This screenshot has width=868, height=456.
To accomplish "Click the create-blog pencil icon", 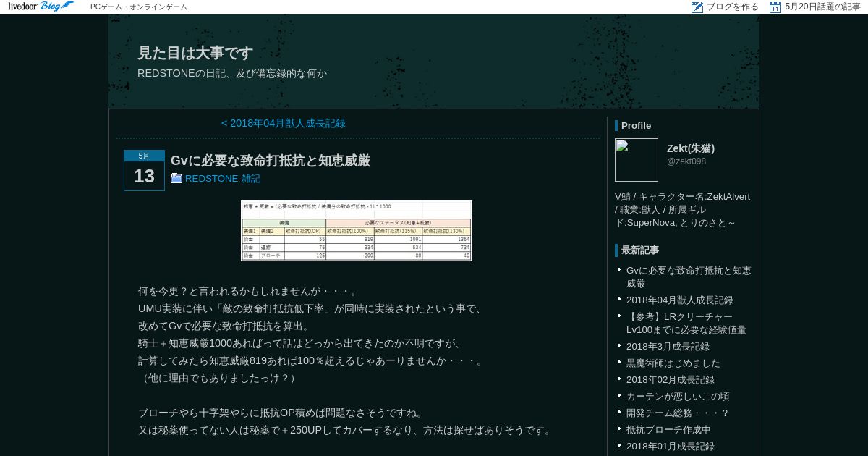I will coord(697,7).
